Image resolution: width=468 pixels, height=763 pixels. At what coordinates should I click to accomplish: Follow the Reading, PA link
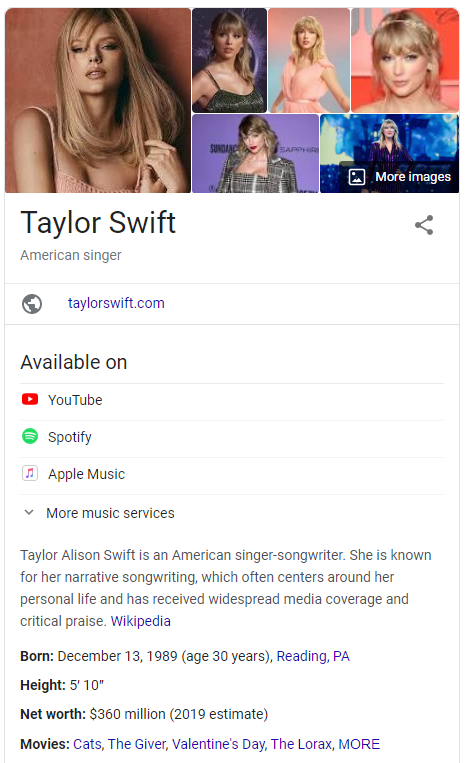tap(313, 656)
